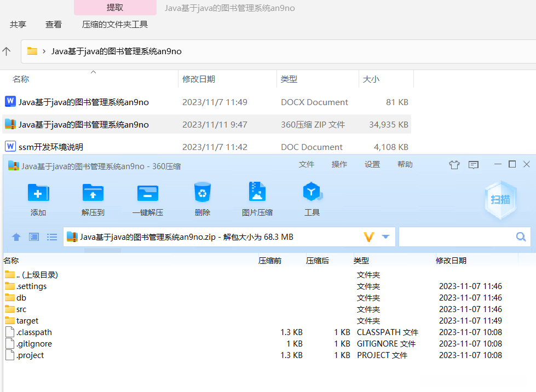Screen dimensions: 536x392
Task: Sort archive list by 压缩前 column
Action: [270, 261]
